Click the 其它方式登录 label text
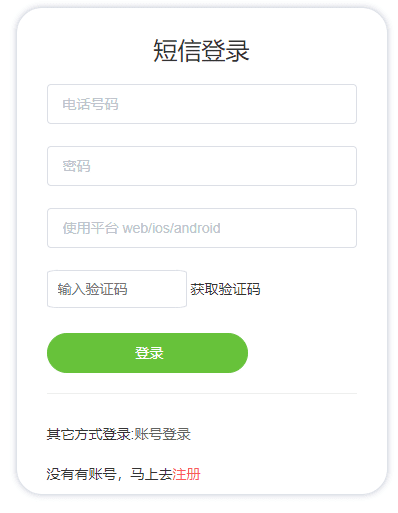Screen dimensions: 398x513 point(89,434)
